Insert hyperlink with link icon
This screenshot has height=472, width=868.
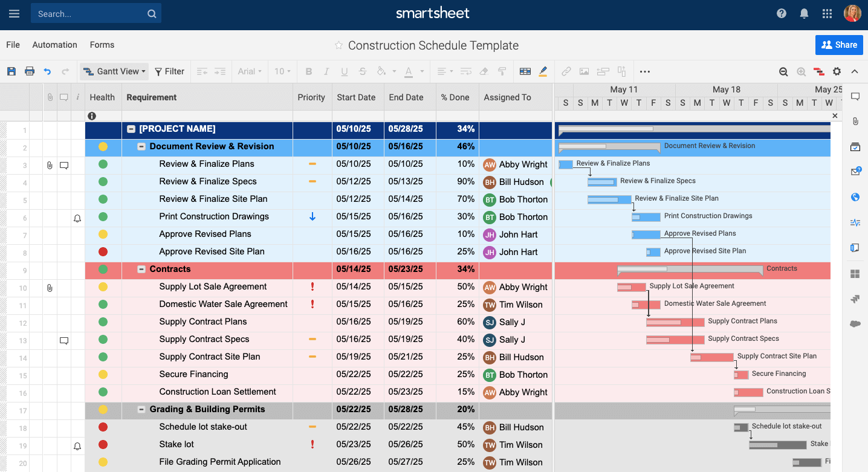(x=566, y=71)
